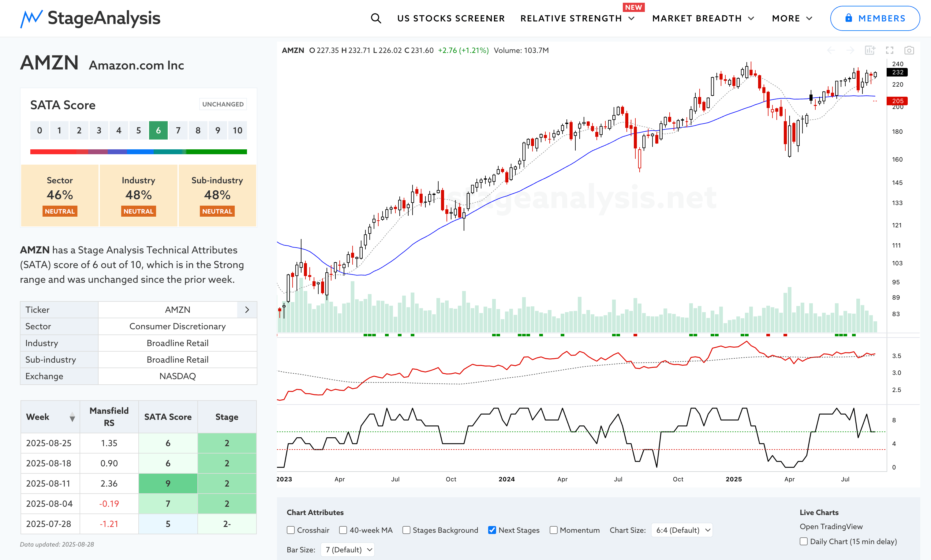Click SATA score box 10
Viewport: 931px width, 560px height.
pyautogui.click(x=237, y=131)
